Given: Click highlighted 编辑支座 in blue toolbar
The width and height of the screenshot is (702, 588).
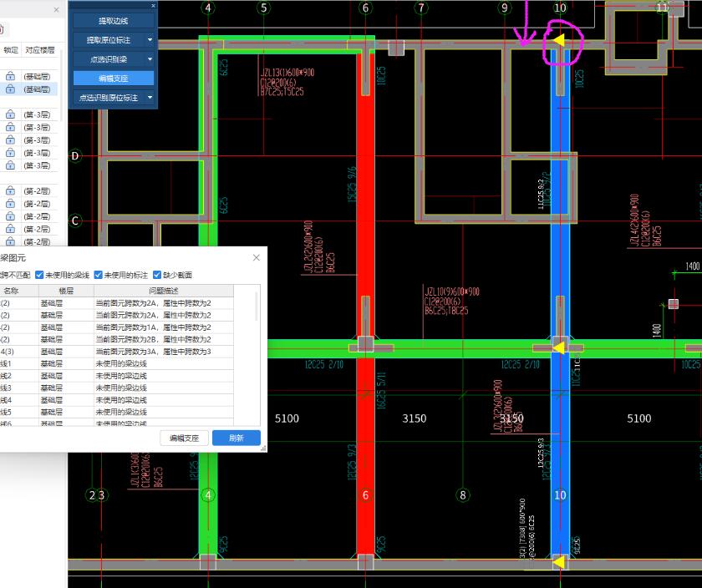Looking at the screenshot, I should [x=114, y=79].
